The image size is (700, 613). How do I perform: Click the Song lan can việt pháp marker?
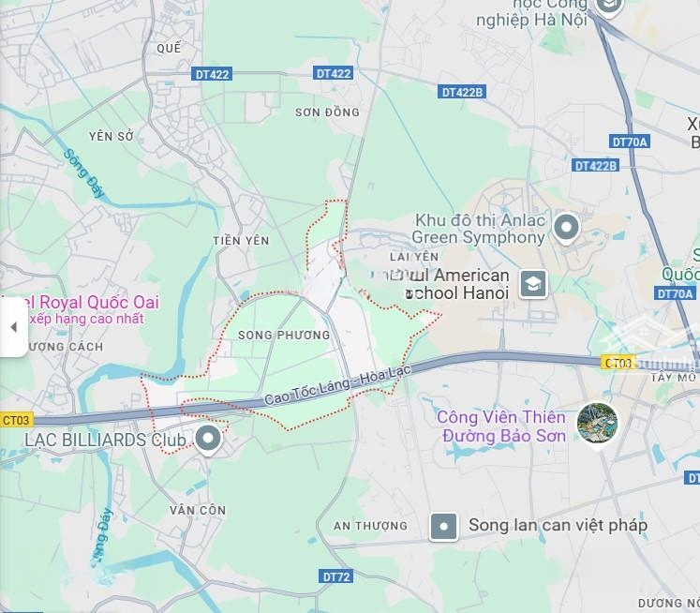click(x=443, y=527)
